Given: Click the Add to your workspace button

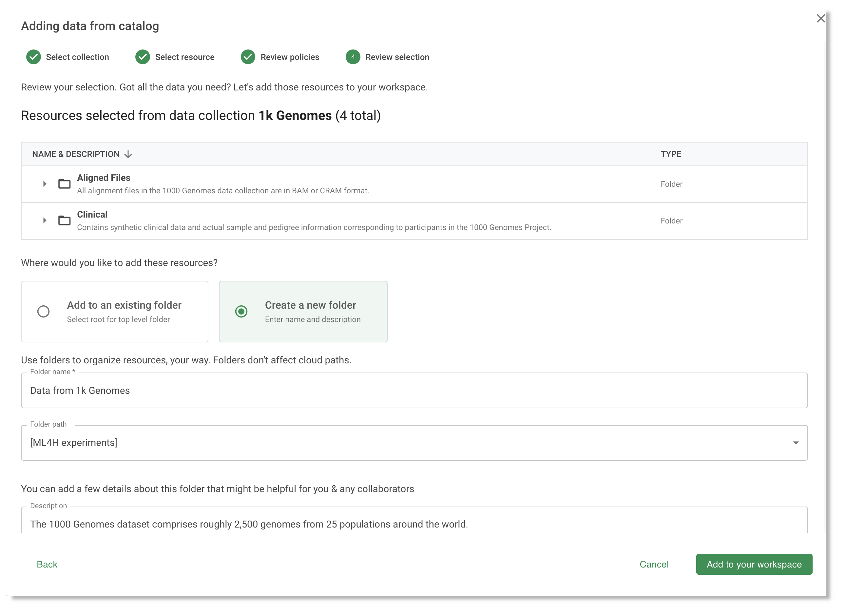Looking at the screenshot, I should 754,564.
